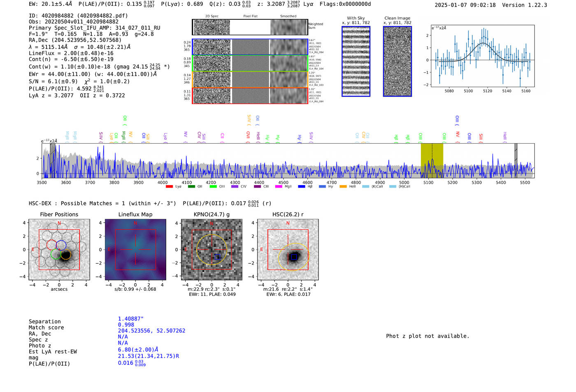Click the Pixel Flat column header
576x392 pixels.
coord(250,16)
